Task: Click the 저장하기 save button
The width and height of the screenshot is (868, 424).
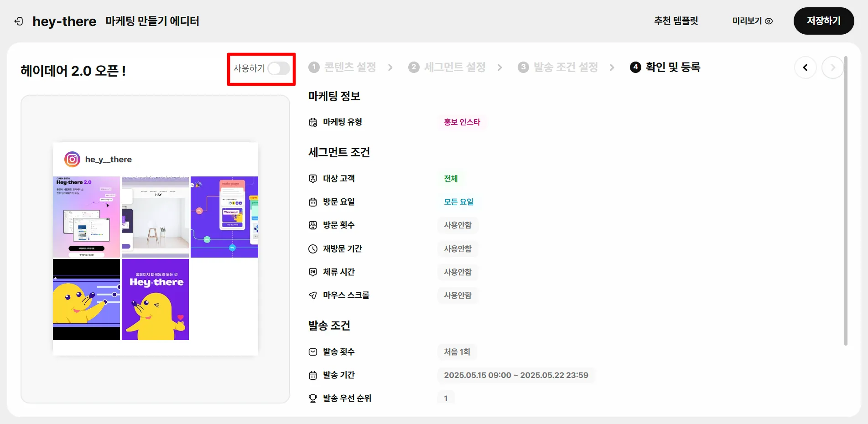Action: (x=824, y=21)
